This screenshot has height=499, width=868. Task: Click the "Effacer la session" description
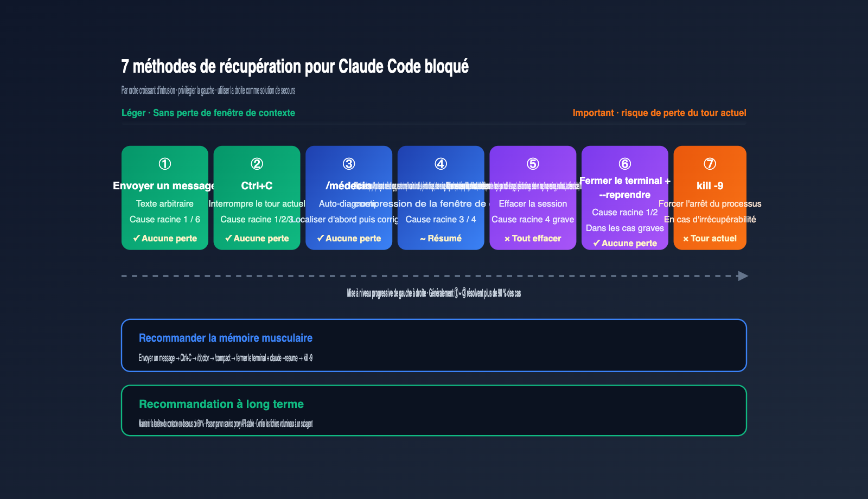point(533,203)
